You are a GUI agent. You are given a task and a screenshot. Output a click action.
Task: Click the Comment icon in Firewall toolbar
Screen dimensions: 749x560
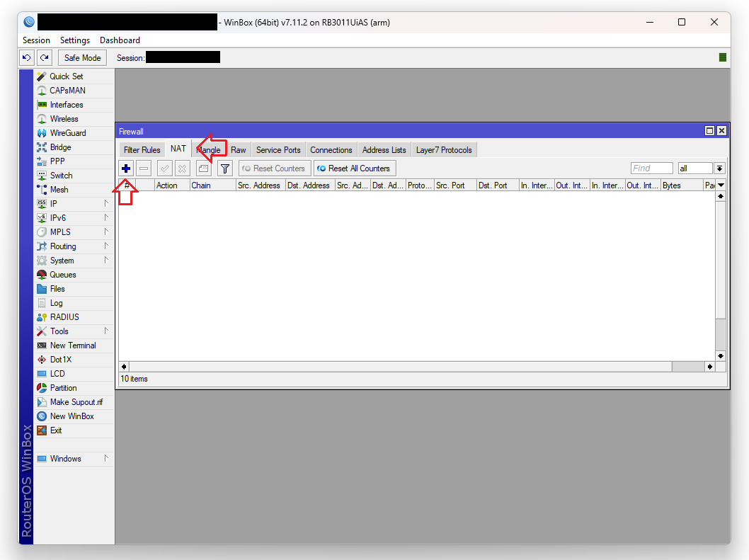tap(203, 168)
